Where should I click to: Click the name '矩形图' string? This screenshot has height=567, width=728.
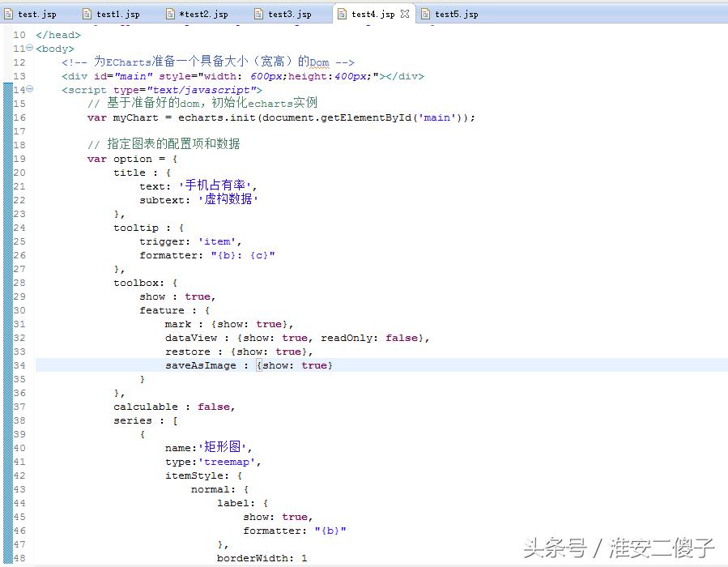click(x=222, y=447)
